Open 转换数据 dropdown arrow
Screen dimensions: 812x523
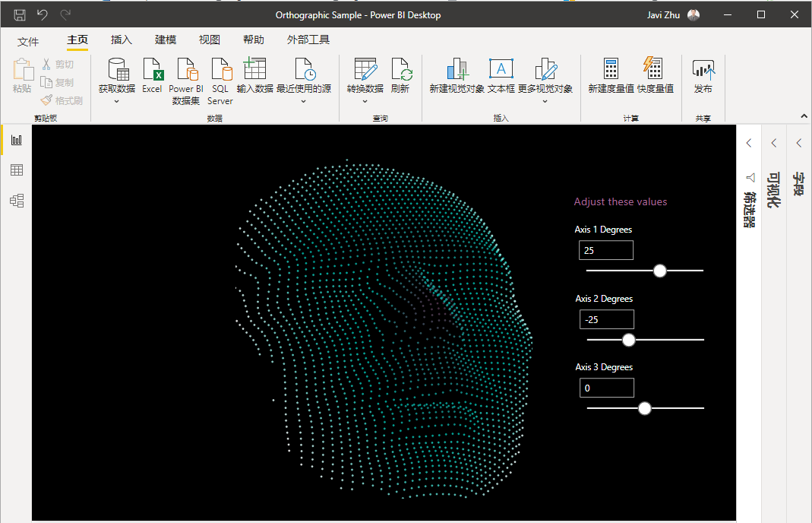click(365, 102)
